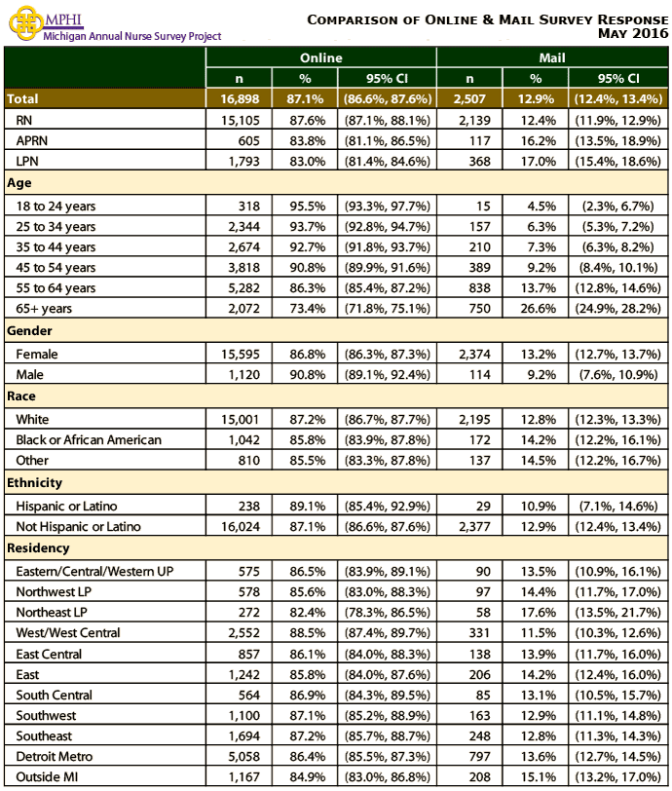Select the South Central row label
This screenshot has height=791, width=672.
(54, 696)
